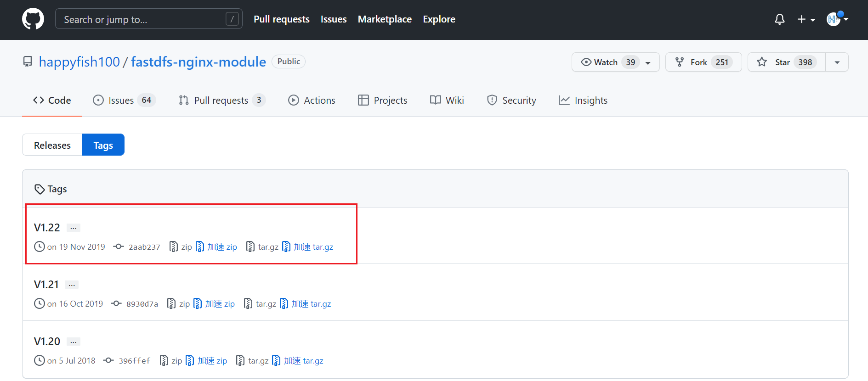Select the Tags view button

(103, 145)
